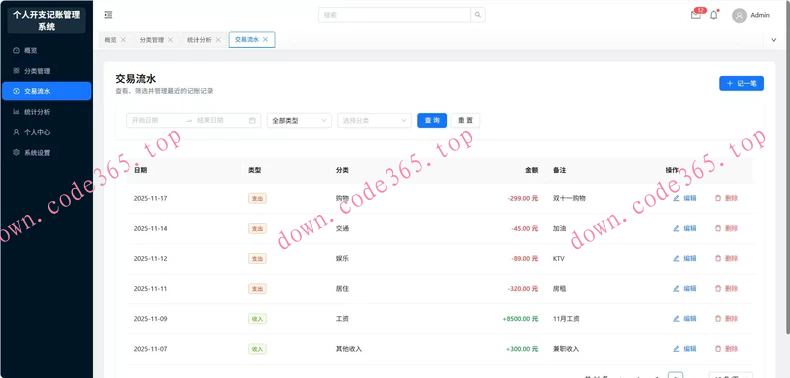Viewport: 790px width, 378px height.
Task: Edit the KTV entry
Action: (685, 259)
